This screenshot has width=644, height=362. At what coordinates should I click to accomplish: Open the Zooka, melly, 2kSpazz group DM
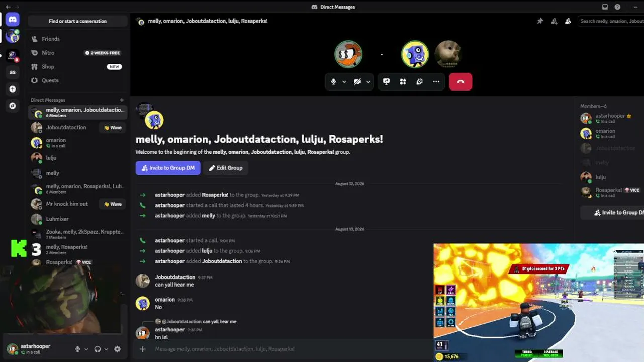78,234
